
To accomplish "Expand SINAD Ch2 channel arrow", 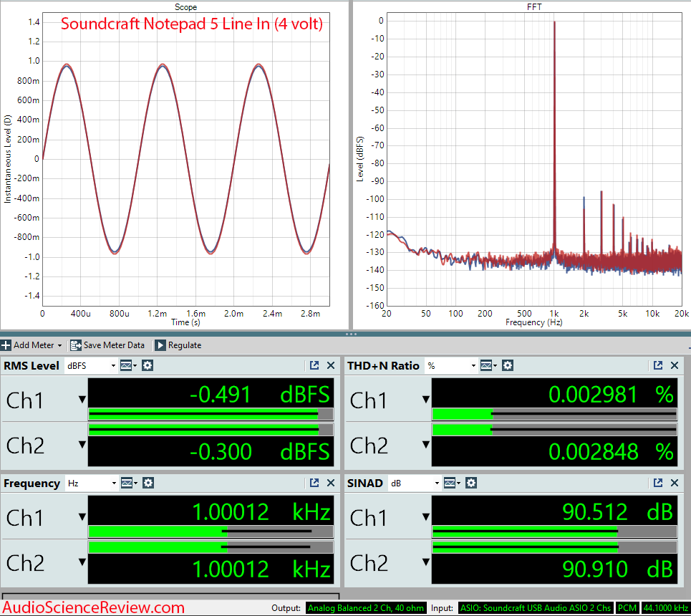I will [426, 562].
